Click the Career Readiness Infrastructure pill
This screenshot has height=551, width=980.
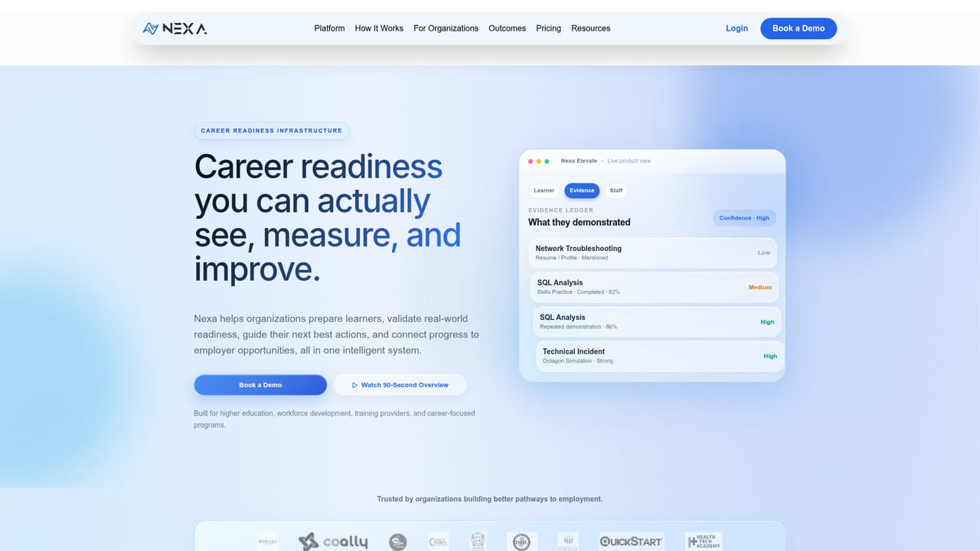tap(272, 131)
